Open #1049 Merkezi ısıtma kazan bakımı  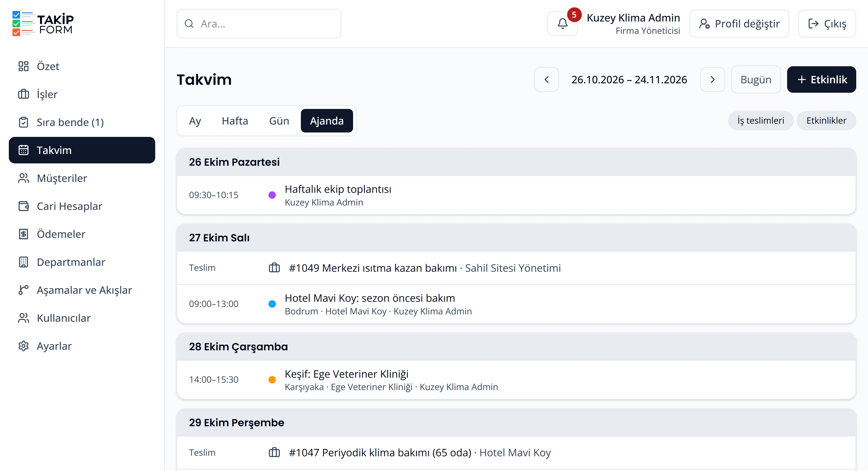(516, 268)
